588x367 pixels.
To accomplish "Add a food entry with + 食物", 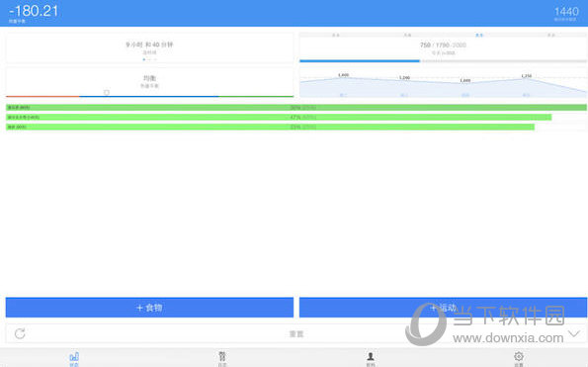I will (x=149, y=308).
